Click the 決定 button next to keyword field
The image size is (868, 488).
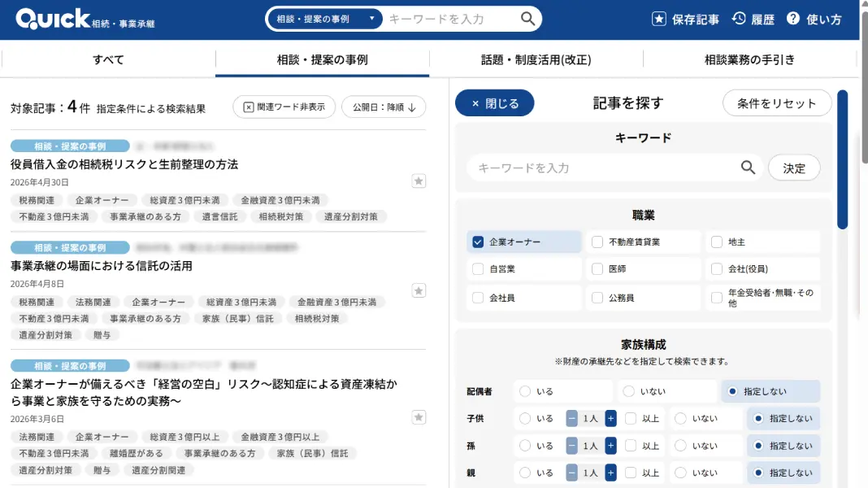tap(794, 168)
